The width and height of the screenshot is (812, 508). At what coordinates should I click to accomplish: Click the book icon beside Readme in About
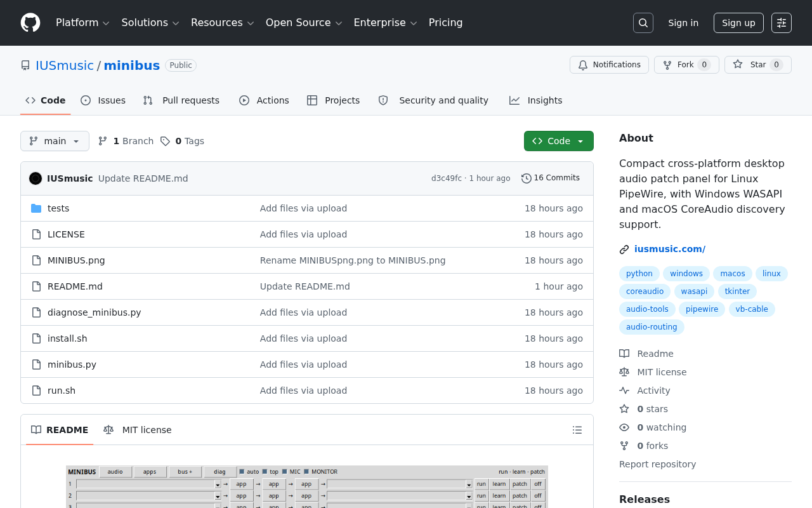click(x=624, y=354)
